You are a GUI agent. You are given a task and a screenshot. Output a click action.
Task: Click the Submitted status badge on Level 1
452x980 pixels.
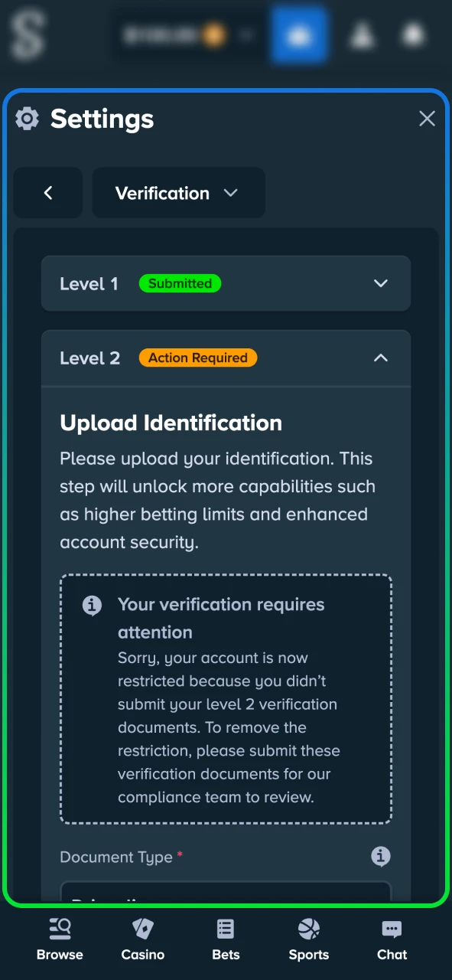click(180, 283)
